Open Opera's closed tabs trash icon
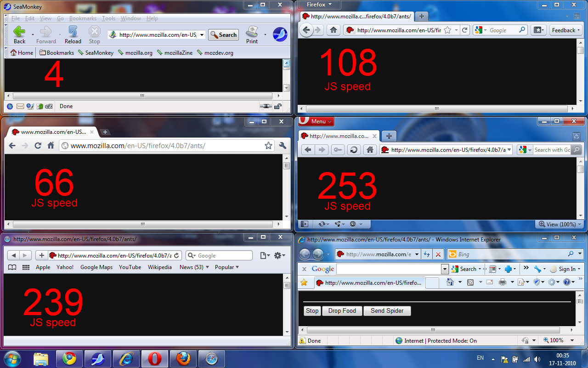Screen dimensions: 588x368 tap(577, 136)
